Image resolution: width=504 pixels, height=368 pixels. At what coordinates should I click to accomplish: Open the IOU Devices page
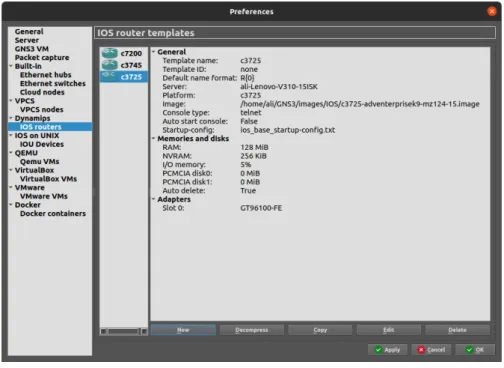(x=42, y=144)
